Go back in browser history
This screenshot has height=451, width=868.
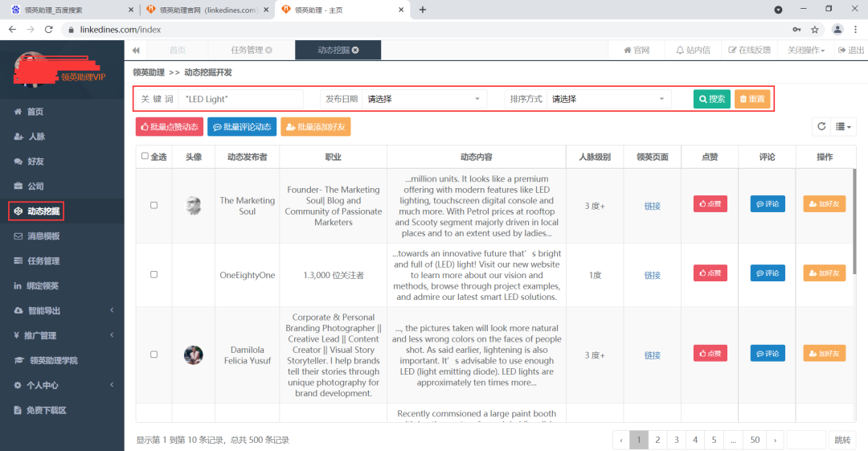click(12, 30)
